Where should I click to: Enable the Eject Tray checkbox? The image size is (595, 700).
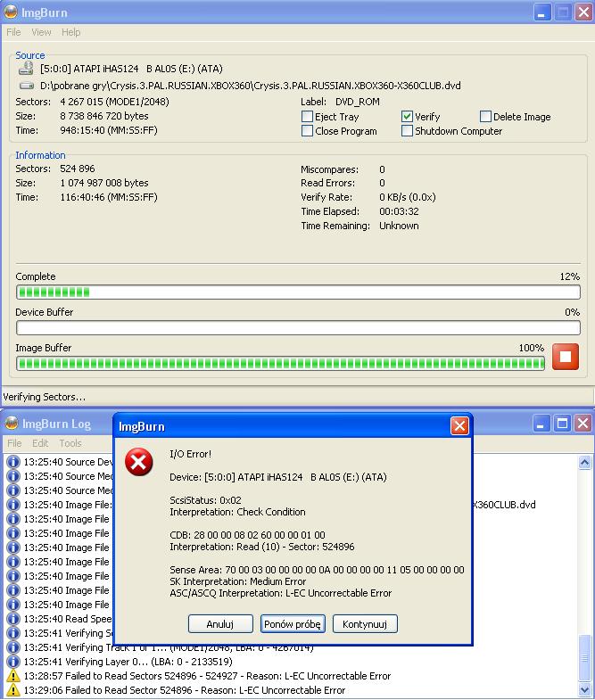click(x=308, y=117)
